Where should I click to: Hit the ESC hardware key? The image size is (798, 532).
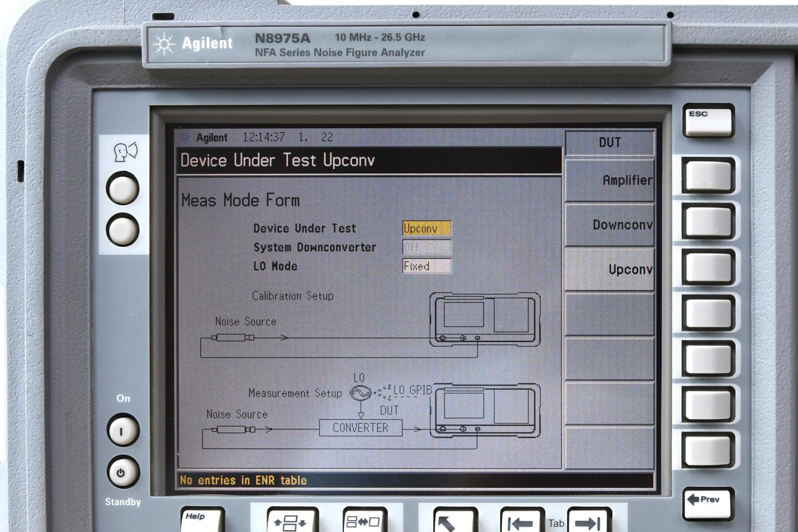[708, 121]
